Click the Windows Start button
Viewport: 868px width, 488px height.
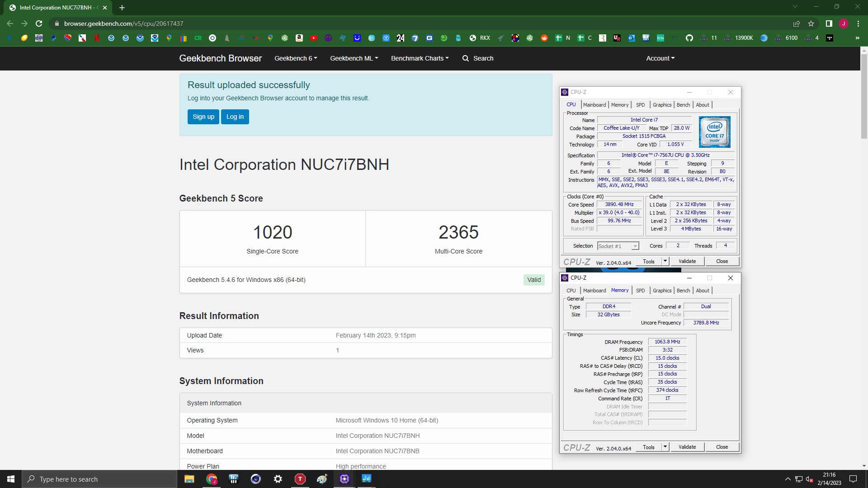click(11, 479)
